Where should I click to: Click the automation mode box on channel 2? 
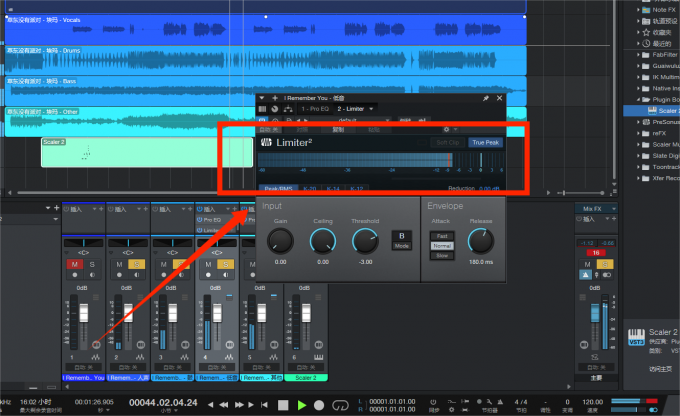coord(128,367)
